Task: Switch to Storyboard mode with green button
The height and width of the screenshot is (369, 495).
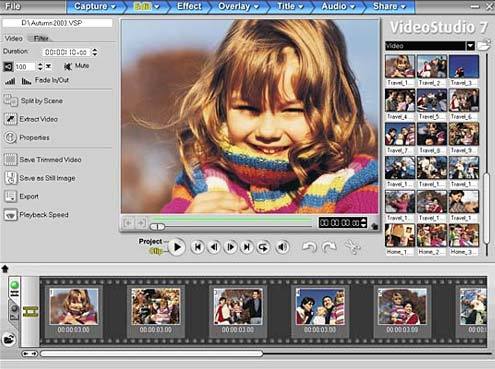Action: [x=14, y=287]
